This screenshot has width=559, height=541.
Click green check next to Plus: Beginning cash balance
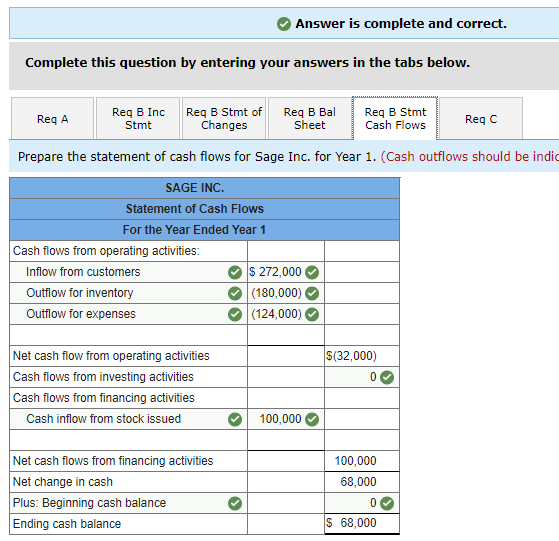click(235, 504)
